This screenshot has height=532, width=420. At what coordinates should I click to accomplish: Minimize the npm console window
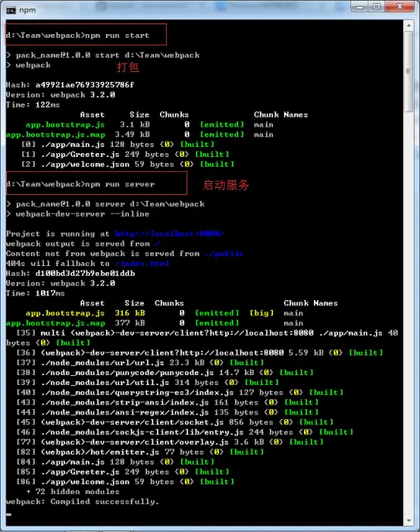click(x=359, y=7)
